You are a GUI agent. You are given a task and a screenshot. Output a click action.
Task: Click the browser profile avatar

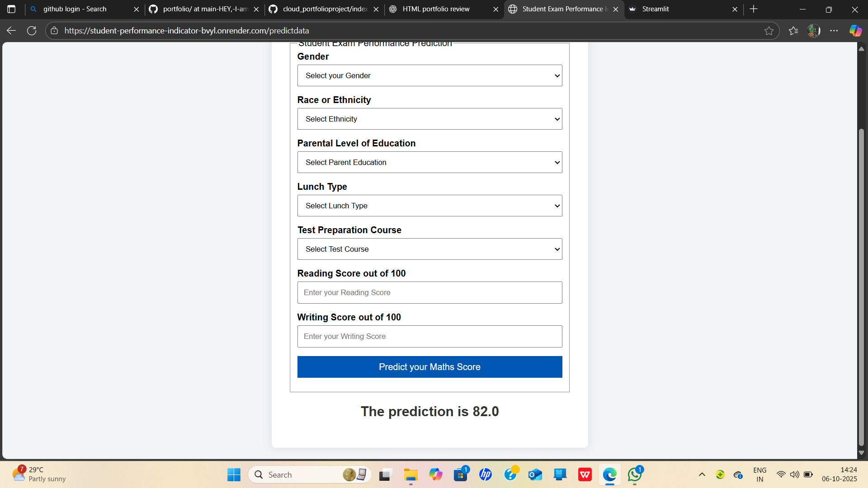[x=814, y=31]
